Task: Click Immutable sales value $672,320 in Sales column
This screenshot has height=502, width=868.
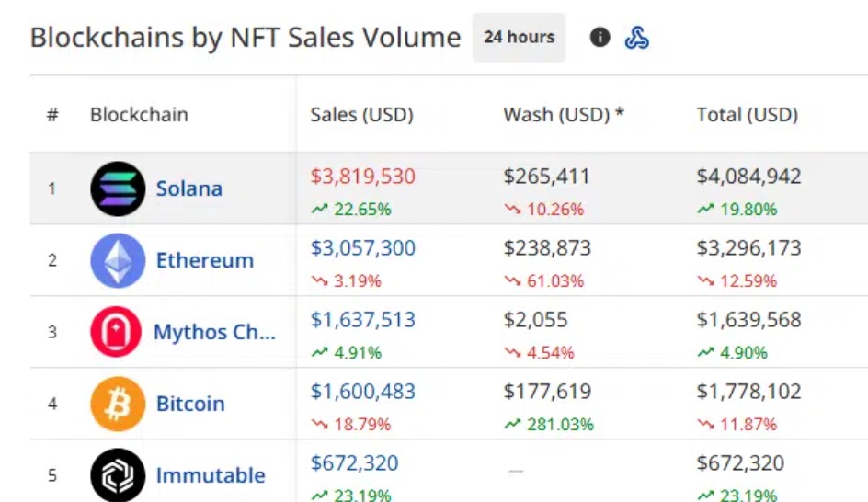Action: pyautogui.click(x=354, y=462)
